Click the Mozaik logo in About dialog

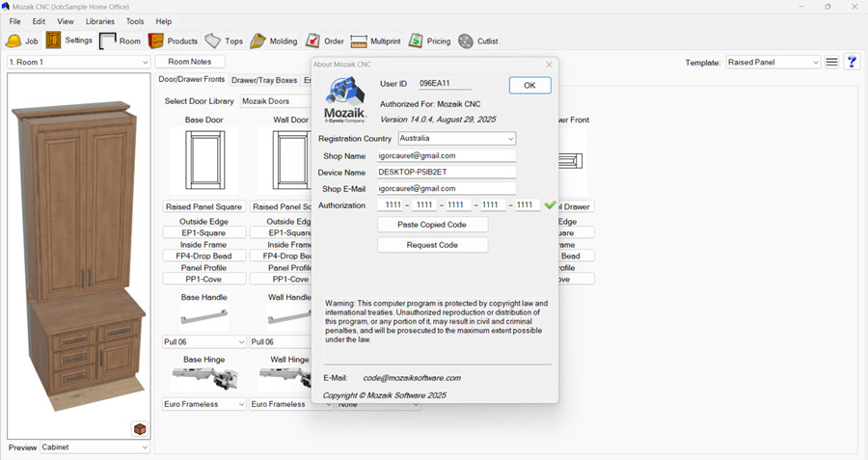coord(345,99)
